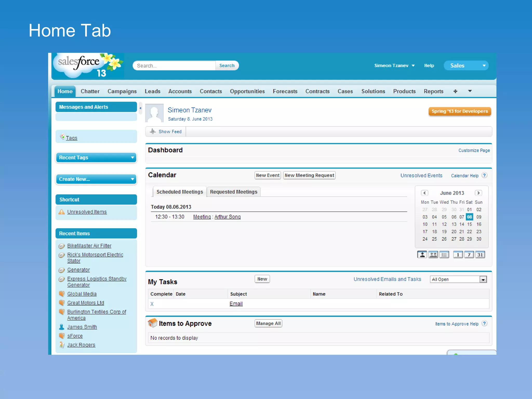Viewport: 532px width, 399px height.
Task: Click the user profile photo placeholder
Action: pos(154,113)
